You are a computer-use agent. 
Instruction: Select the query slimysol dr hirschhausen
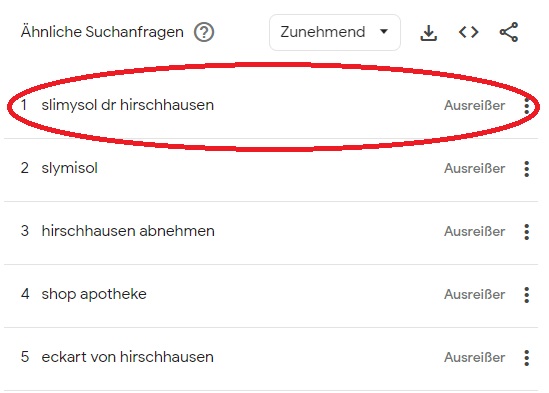127,105
